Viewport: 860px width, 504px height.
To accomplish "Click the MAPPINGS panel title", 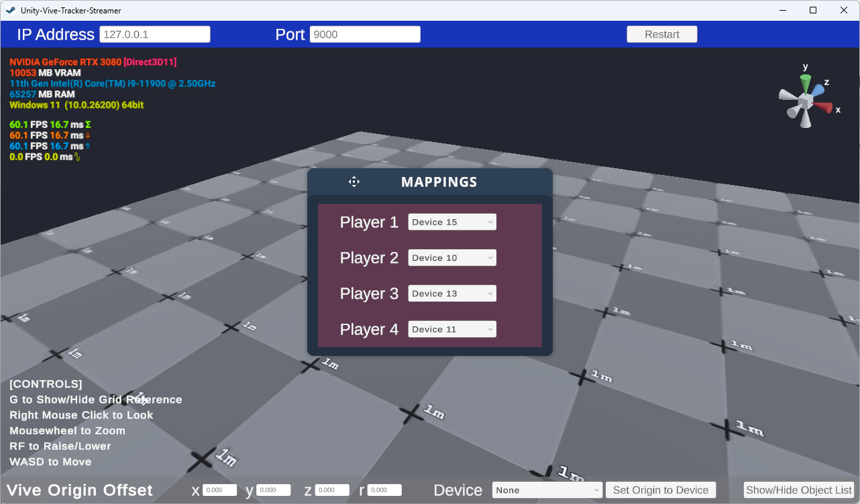I will (439, 182).
